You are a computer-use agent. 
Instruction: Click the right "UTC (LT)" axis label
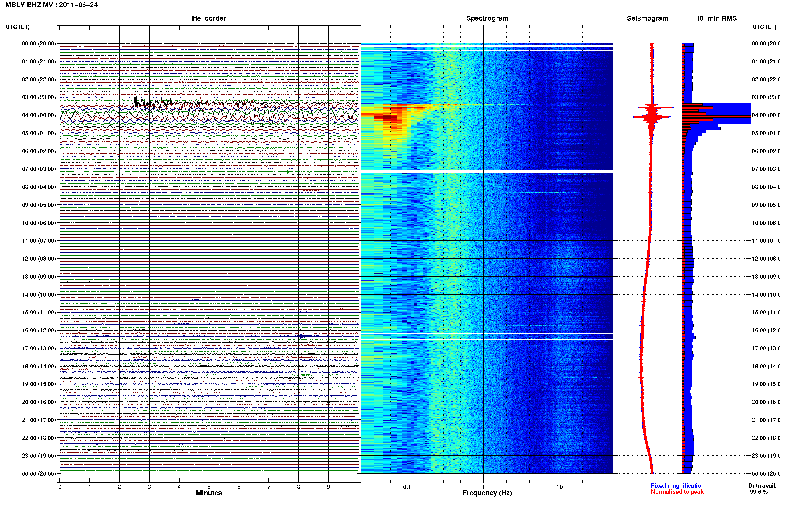764,27
